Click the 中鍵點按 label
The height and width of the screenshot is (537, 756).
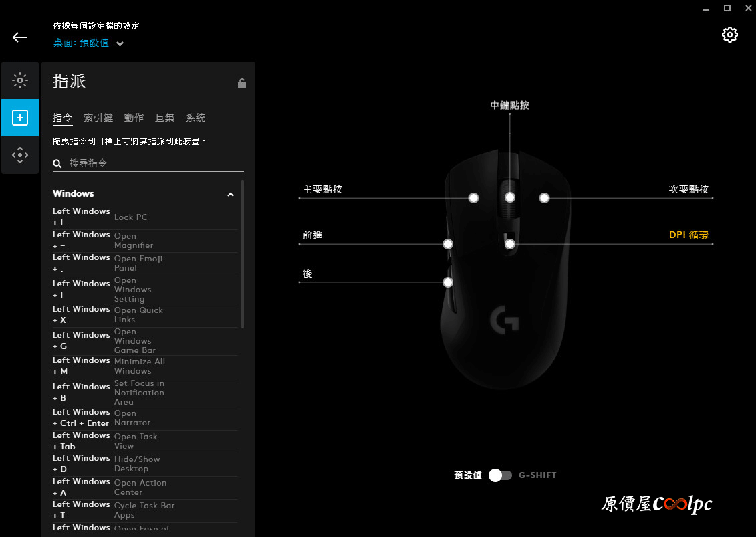click(x=509, y=105)
